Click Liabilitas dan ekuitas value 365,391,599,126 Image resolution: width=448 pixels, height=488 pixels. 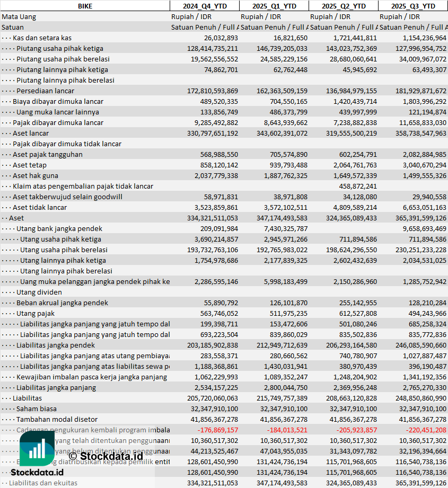[x=421, y=482]
